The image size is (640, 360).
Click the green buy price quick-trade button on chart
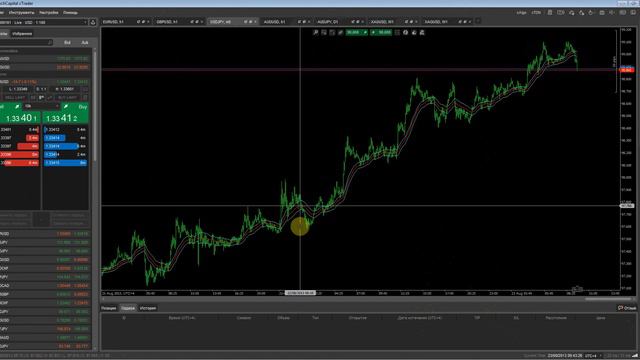[x=381, y=32]
